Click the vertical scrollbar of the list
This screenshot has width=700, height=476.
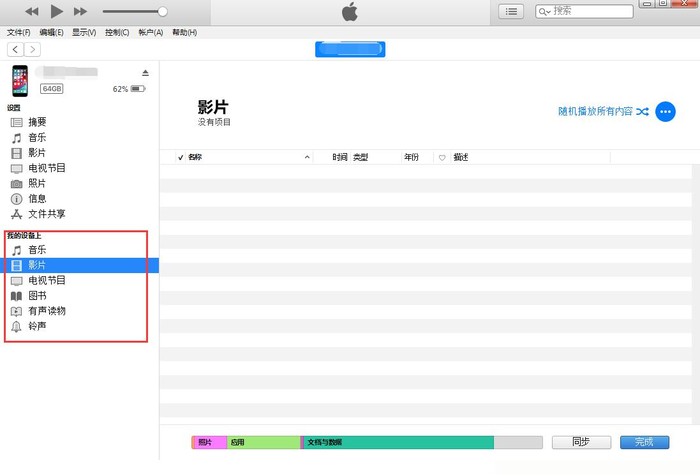pos(696,294)
